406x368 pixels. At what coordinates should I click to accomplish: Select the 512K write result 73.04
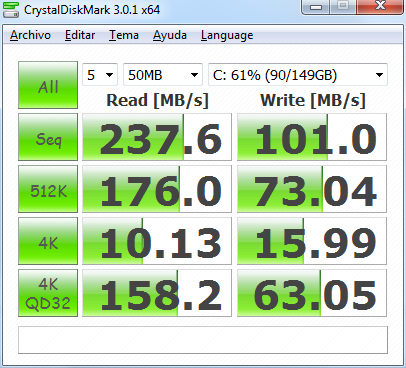(x=312, y=189)
